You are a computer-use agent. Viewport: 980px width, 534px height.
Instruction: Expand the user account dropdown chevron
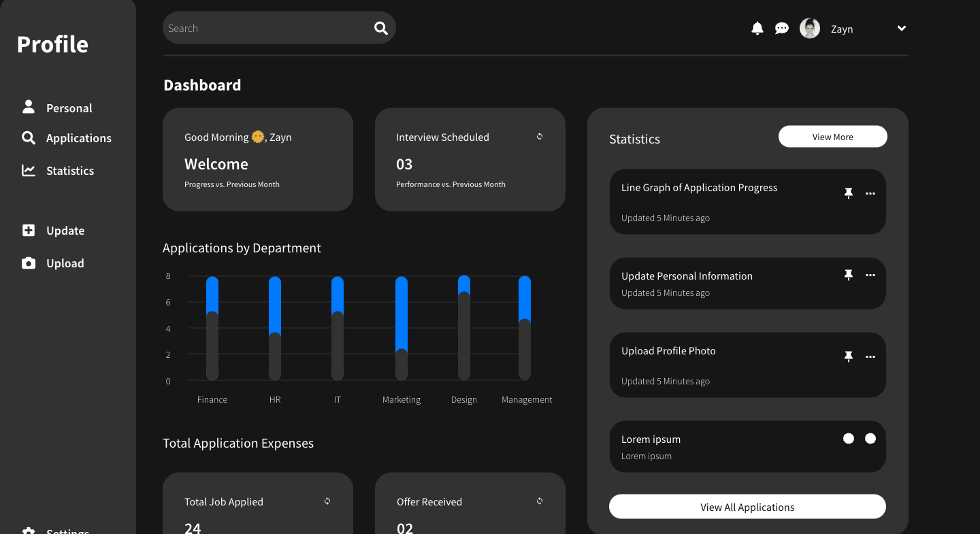[x=902, y=29]
